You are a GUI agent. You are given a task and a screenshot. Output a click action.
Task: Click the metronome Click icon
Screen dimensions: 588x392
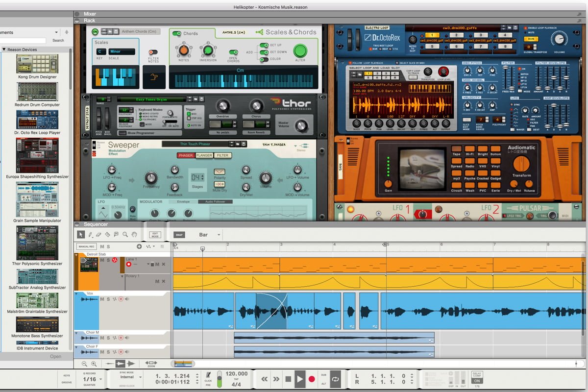(208, 375)
